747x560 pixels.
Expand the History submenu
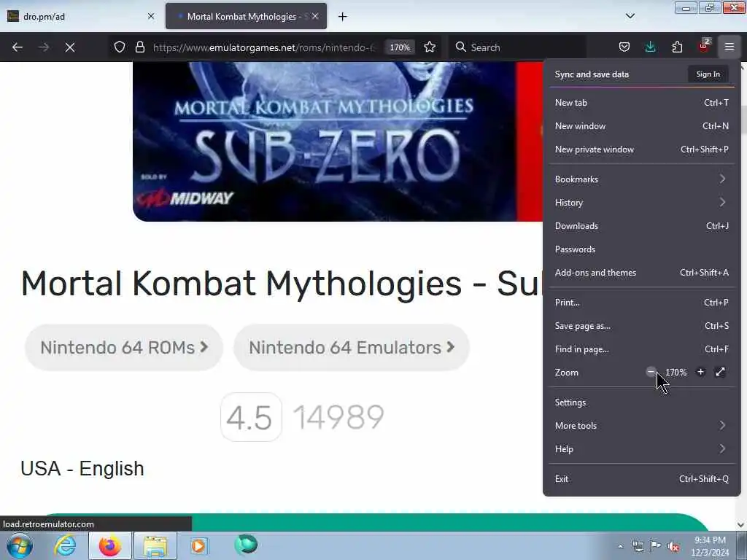(642, 203)
